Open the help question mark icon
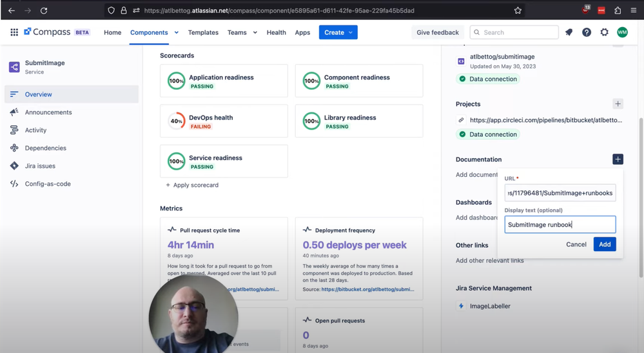The image size is (644, 353). (587, 32)
